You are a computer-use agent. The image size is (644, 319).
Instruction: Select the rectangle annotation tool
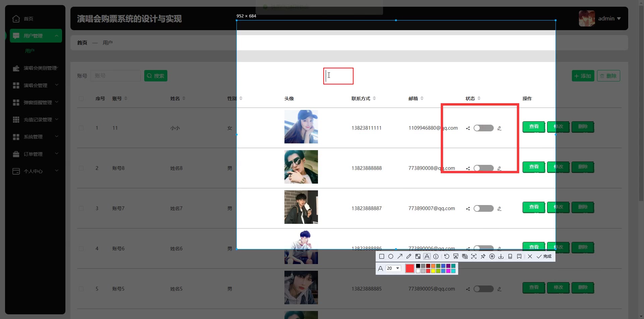[382, 256]
